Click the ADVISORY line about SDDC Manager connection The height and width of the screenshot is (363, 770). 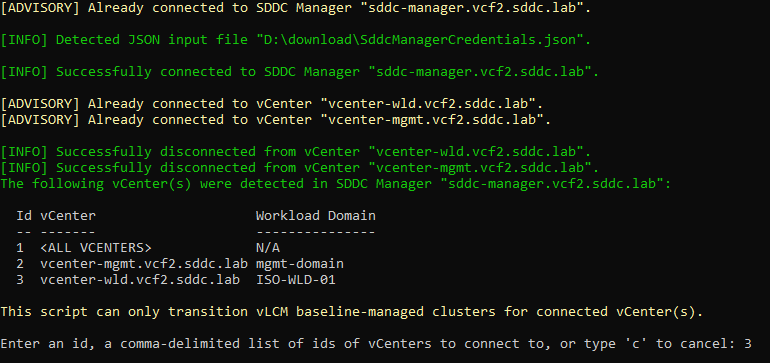pyautogui.click(x=296, y=8)
